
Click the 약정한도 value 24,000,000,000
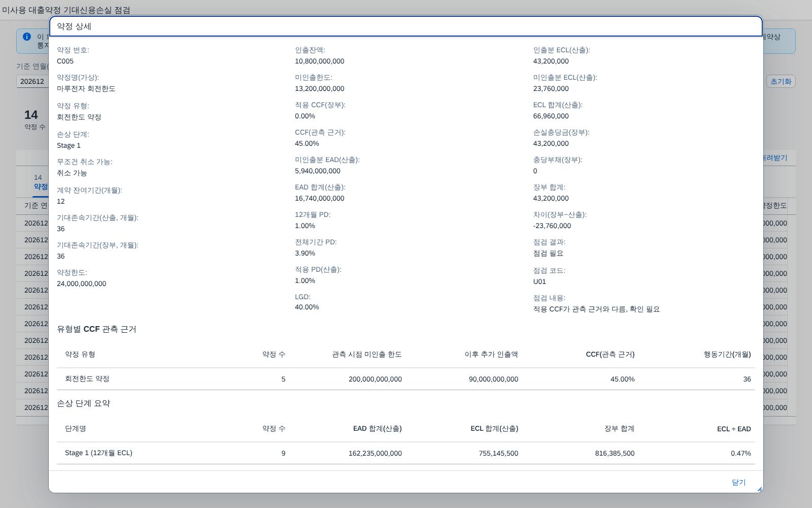81,283
